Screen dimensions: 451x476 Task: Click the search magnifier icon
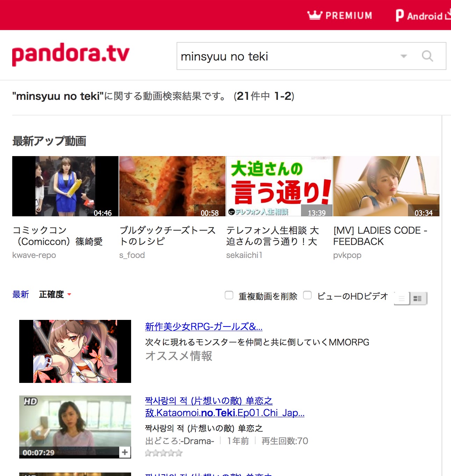pyautogui.click(x=427, y=56)
